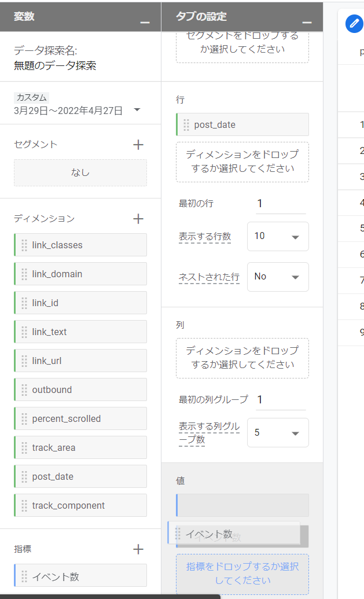
Task: Grab the outbound drag handle
Action: pos(24,390)
